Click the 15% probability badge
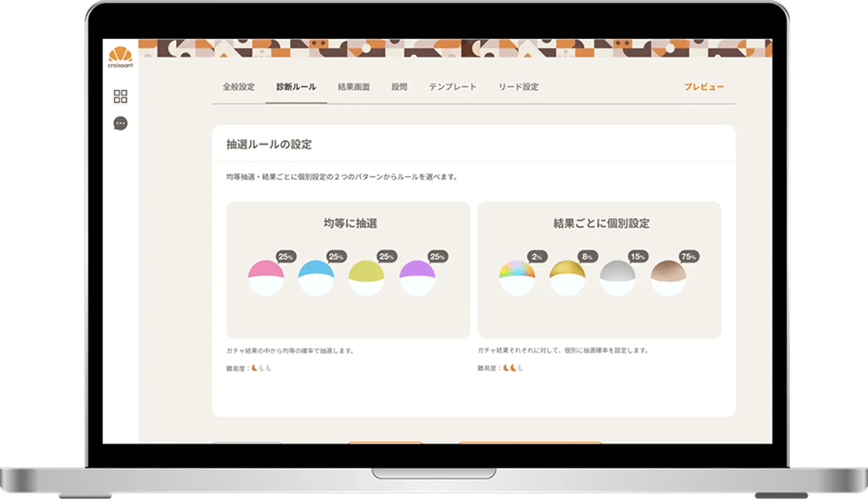868x499 pixels. click(x=638, y=256)
